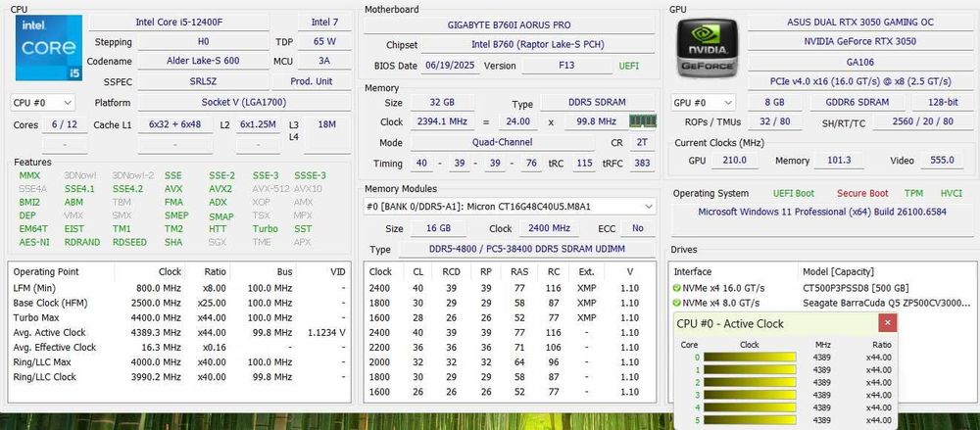The image size is (980, 430).
Task: Select the GIGABYTE B760I AORUS PRO field
Action: 510,25
